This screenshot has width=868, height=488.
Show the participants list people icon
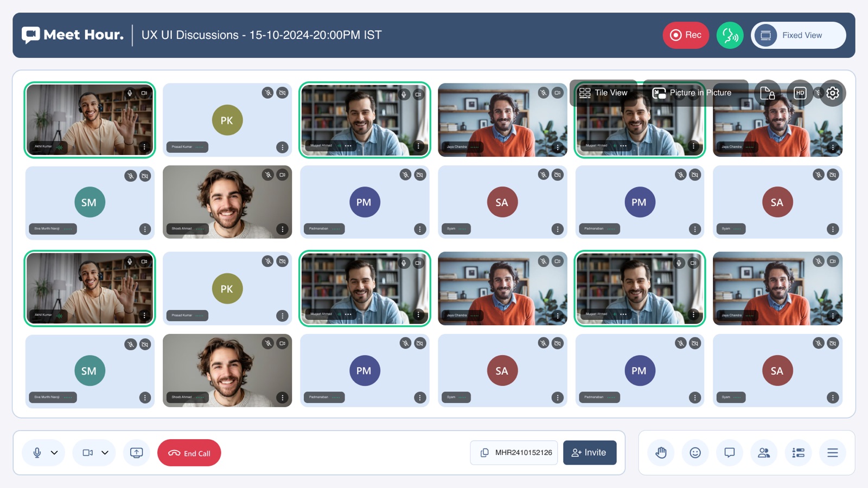(x=764, y=453)
